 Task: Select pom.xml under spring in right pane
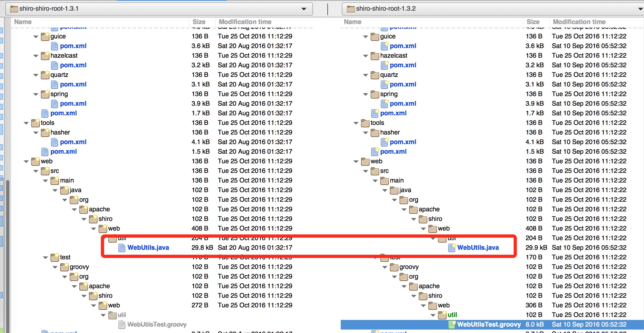(403, 104)
